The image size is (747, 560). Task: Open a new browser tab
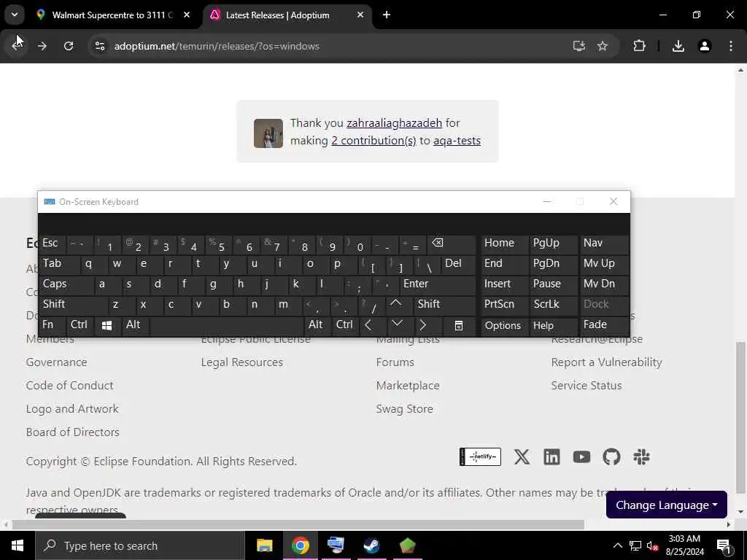point(387,15)
